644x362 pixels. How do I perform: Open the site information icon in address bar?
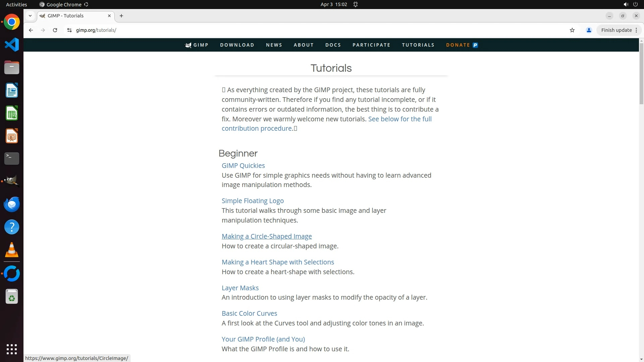(69, 30)
